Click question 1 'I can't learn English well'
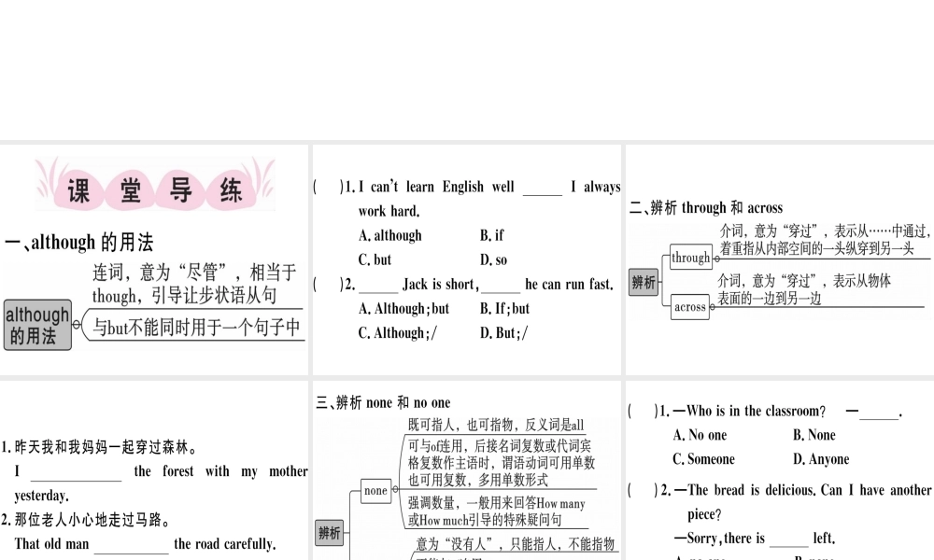Image resolution: width=934 pixels, height=560 pixels. [482, 198]
